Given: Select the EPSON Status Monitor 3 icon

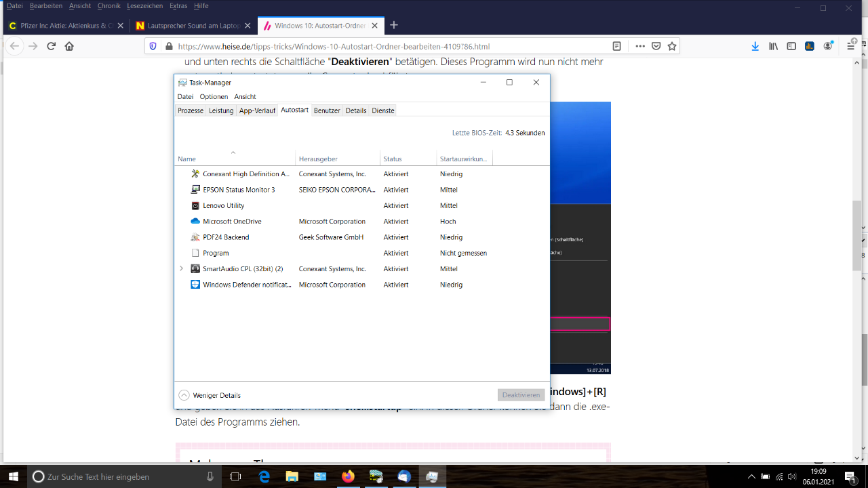Looking at the screenshot, I should point(195,190).
